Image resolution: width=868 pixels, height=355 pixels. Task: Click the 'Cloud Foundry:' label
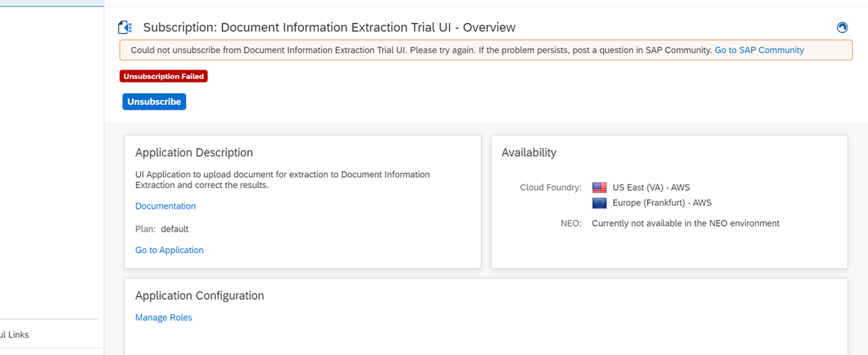point(551,187)
